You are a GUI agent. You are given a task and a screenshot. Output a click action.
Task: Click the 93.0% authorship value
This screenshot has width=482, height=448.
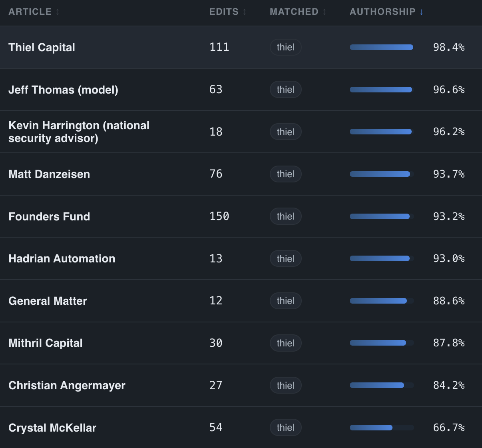coord(449,258)
